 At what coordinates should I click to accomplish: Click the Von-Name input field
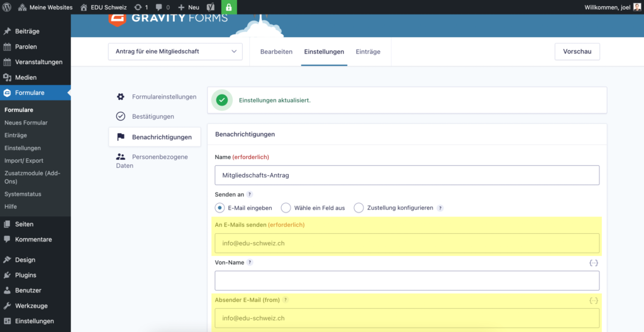(407, 280)
